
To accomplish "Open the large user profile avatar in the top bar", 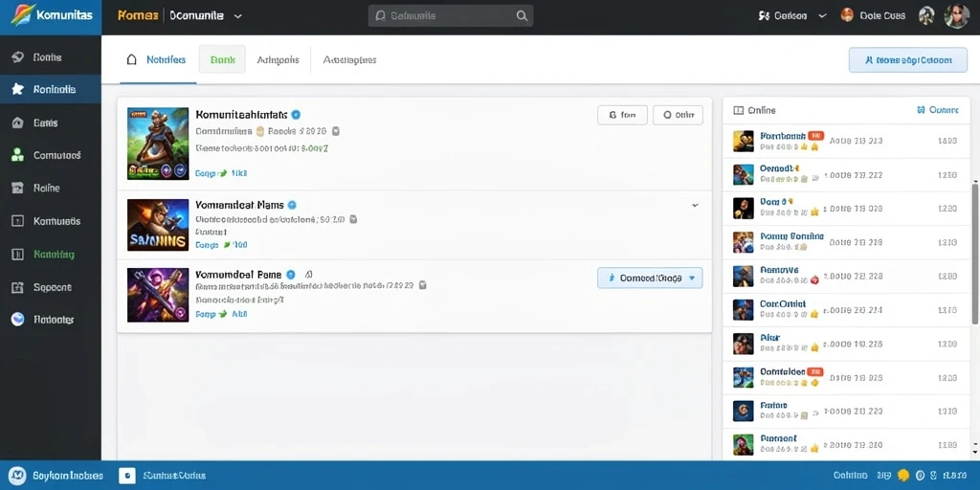I will [x=956, y=15].
